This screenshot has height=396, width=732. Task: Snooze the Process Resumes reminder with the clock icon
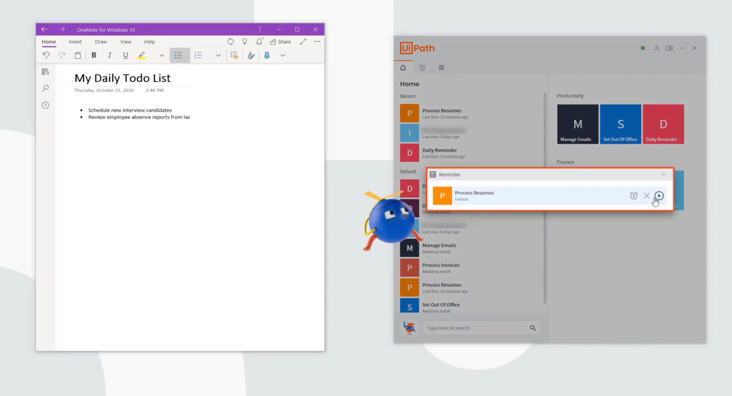point(633,196)
